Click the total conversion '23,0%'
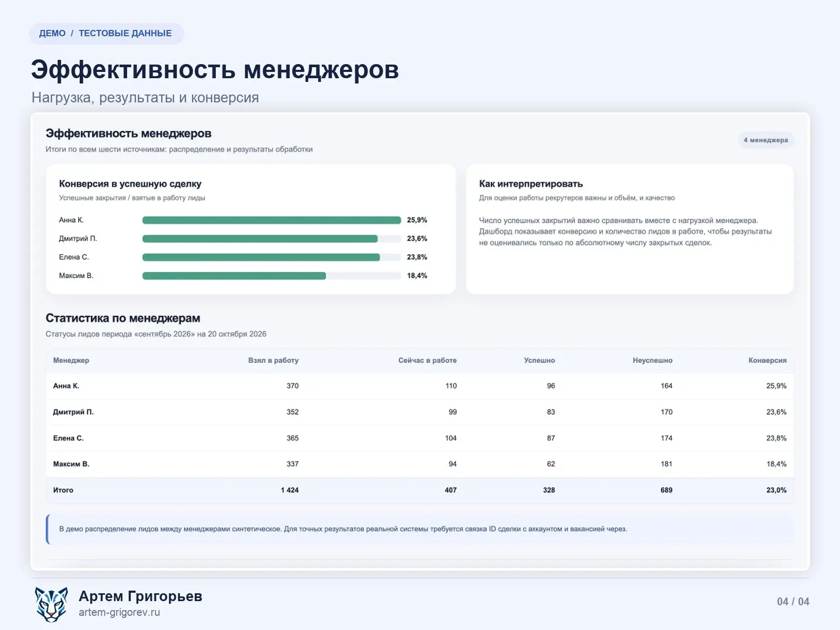The image size is (840, 630). click(776, 490)
